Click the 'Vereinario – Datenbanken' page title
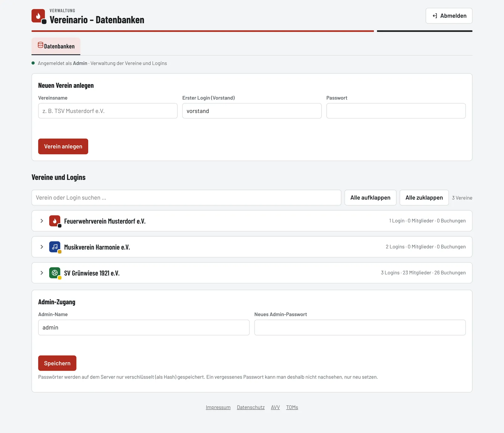504x433 pixels. pos(97,20)
